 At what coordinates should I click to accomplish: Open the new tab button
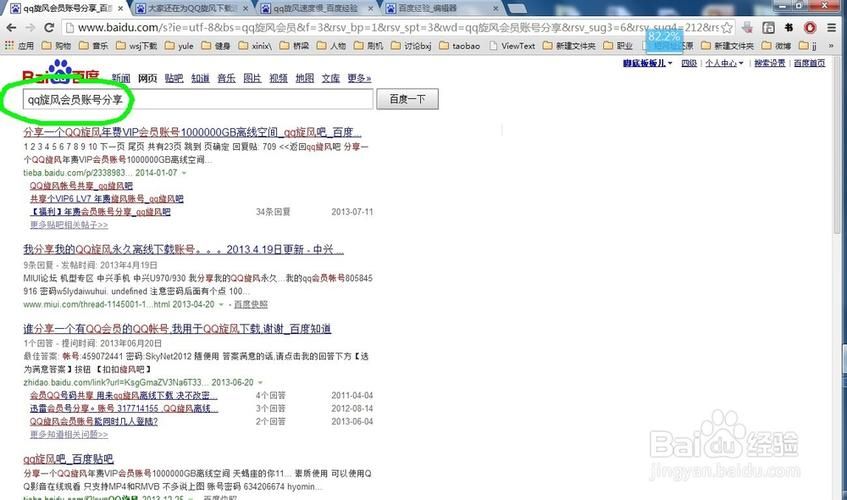(517, 9)
